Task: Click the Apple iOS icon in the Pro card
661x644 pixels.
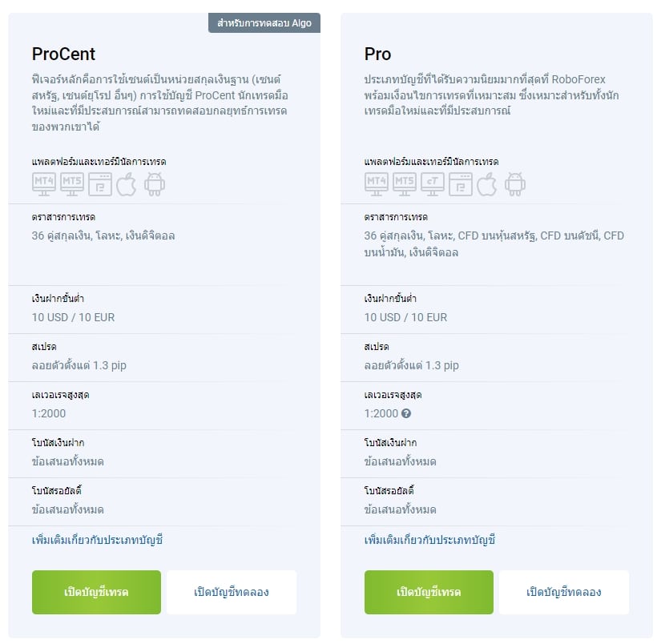Action: click(x=487, y=184)
